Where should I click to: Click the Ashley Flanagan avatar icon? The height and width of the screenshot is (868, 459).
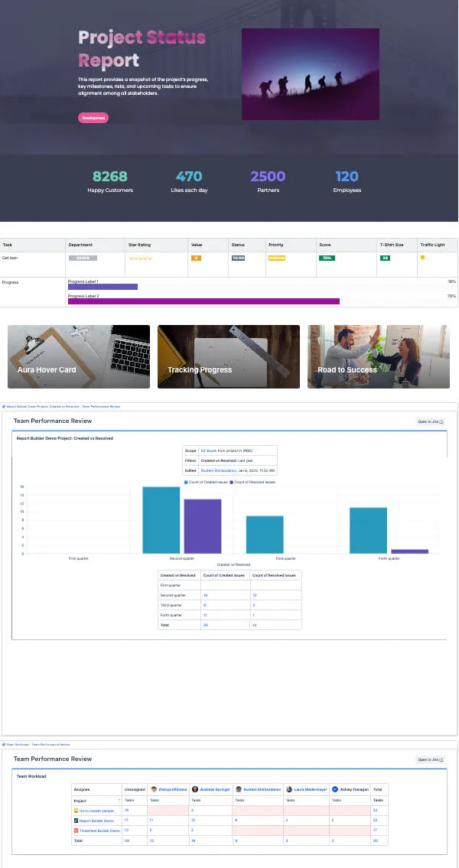pos(335,789)
